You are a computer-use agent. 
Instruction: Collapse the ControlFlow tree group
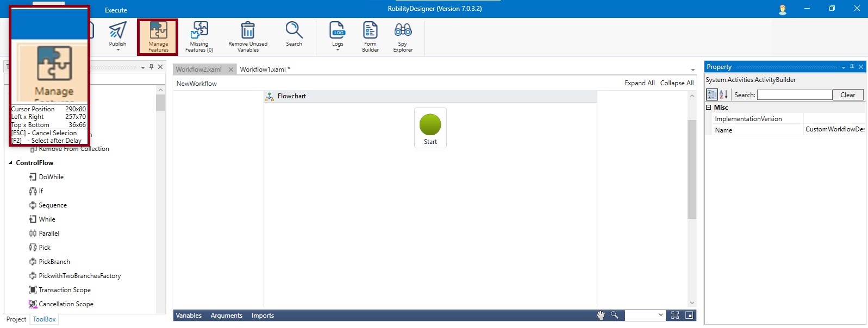pyautogui.click(x=10, y=163)
